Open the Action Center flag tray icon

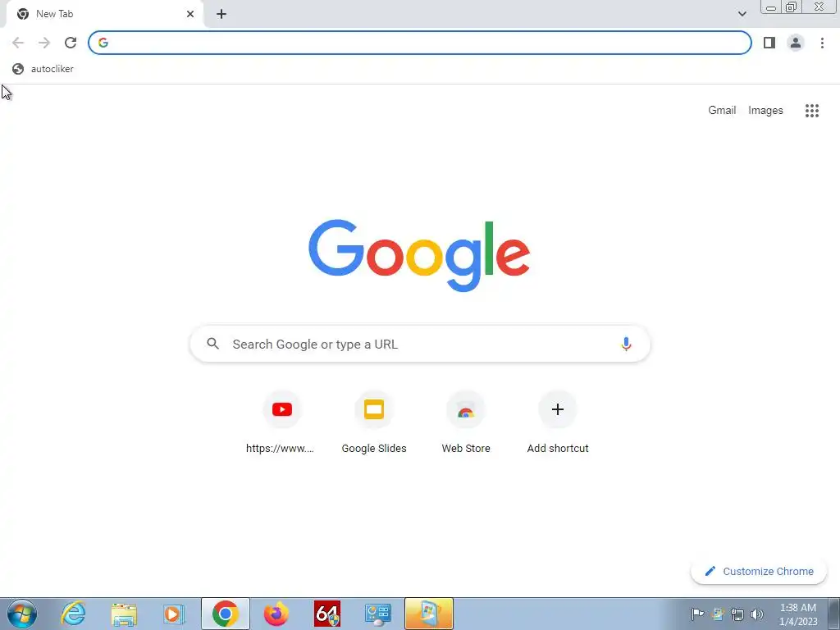697,614
